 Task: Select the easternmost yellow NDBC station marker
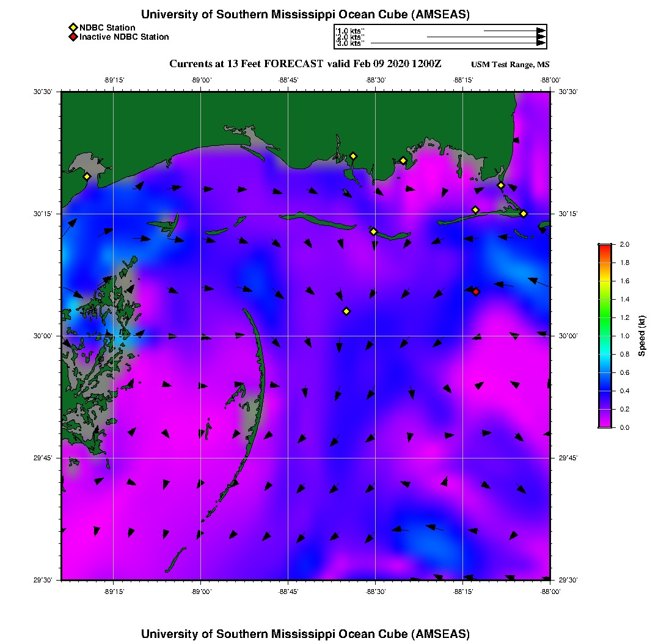524,213
